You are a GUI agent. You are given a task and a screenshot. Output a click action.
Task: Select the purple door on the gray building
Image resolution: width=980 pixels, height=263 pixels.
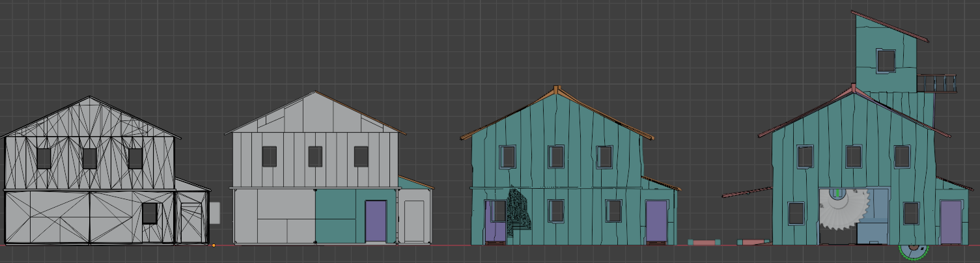pos(376,221)
